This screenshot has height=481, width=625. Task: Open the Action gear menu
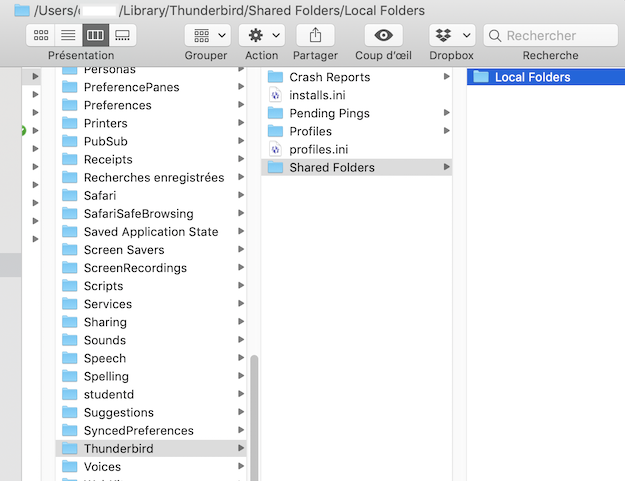click(261, 35)
